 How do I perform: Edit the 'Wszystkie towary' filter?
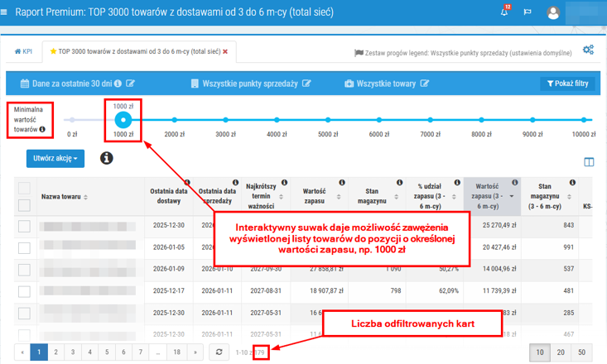[425, 84]
